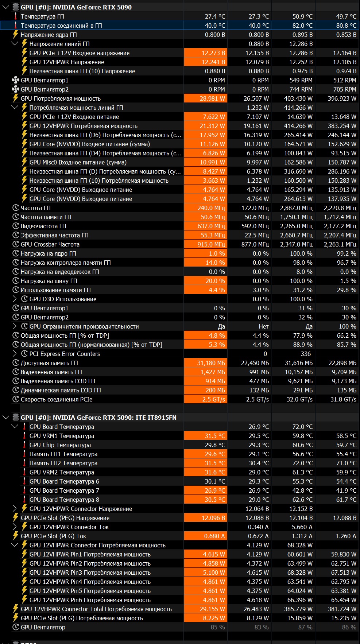Image resolution: width=360 pixels, height=644 pixels.
Task: Click clock icon of Частота ГП
Action: point(15,207)
